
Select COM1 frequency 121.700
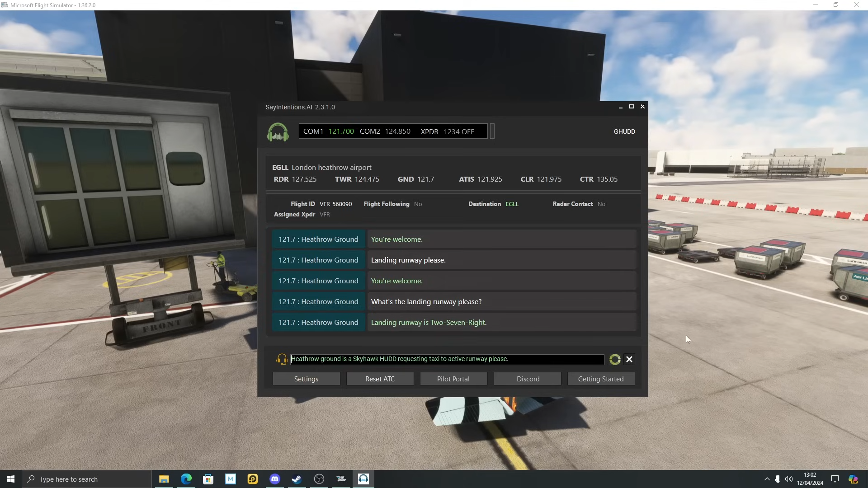coord(341,131)
